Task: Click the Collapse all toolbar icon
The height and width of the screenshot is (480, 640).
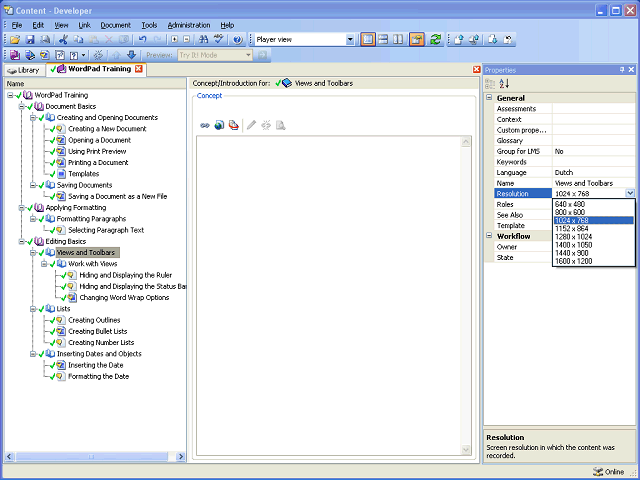Action: (187, 39)
